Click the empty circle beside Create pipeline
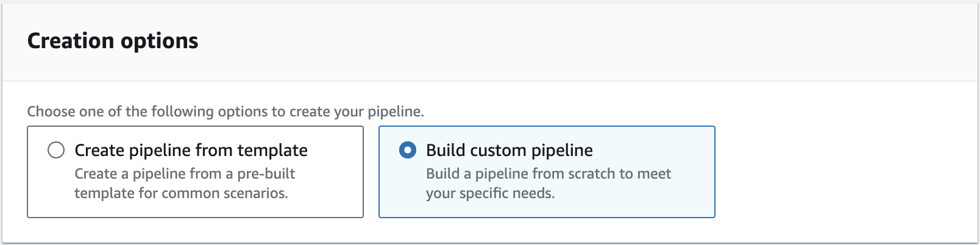The image size is (980, 245). pos(56,150)
